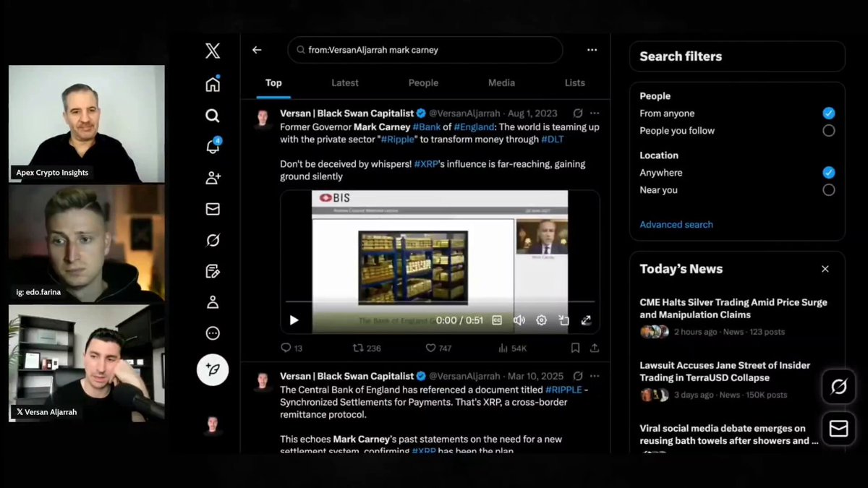Viewport: 868px width, 488px height.
Task: Select the "Near you" location option
Action: point(829,190)
